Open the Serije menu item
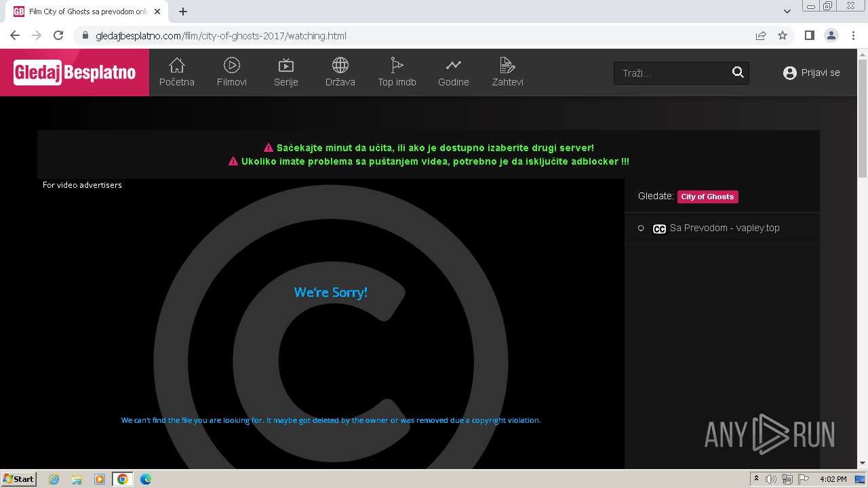 [x=286, y=73]
